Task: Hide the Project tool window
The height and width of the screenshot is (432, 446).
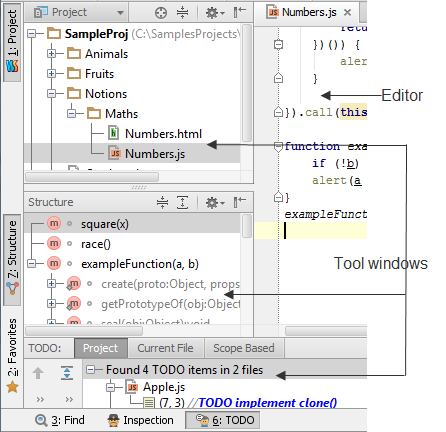Action: (x=240, y=12)
